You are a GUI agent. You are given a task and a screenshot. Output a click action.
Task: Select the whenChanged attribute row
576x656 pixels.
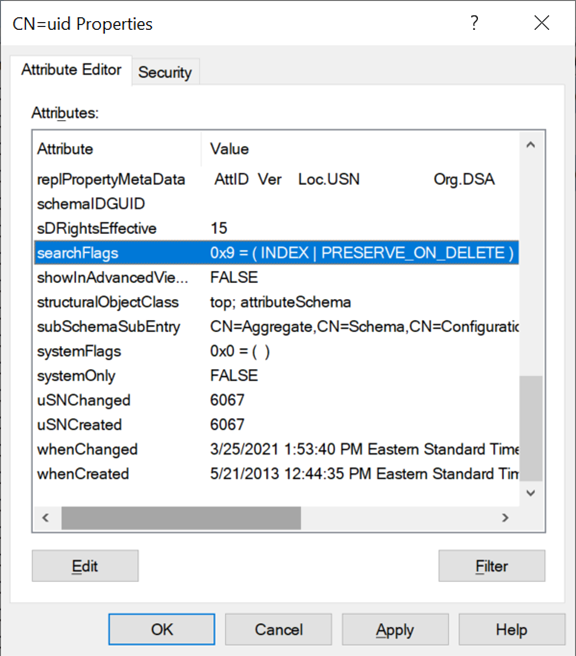276,449
